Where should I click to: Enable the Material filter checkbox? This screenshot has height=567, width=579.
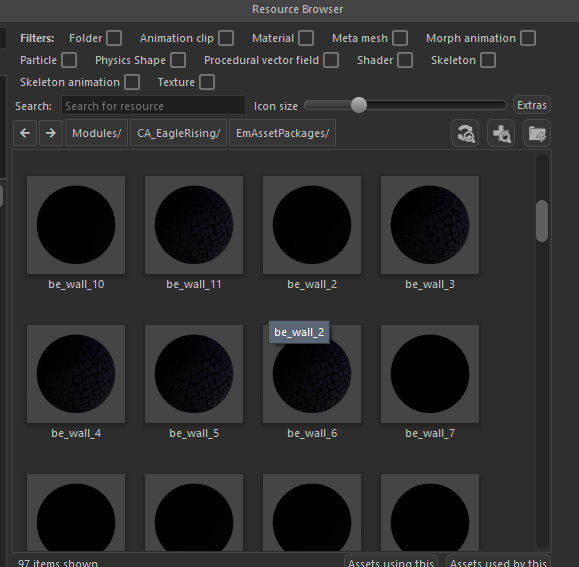tap(306, 38)
